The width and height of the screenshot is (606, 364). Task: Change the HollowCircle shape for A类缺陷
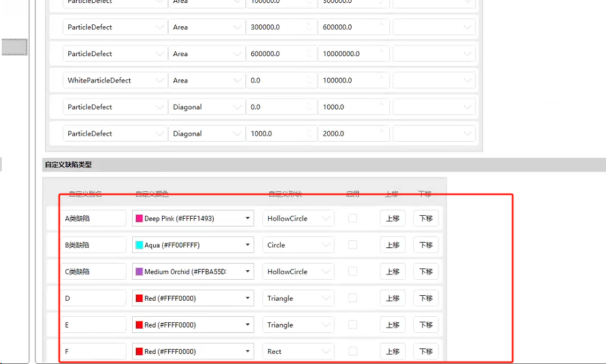298,219
